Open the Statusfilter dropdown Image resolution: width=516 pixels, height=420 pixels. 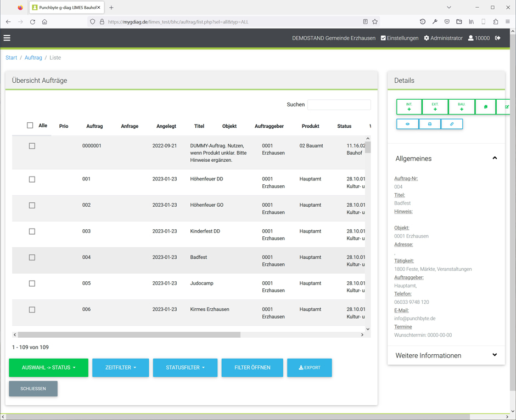185,367
